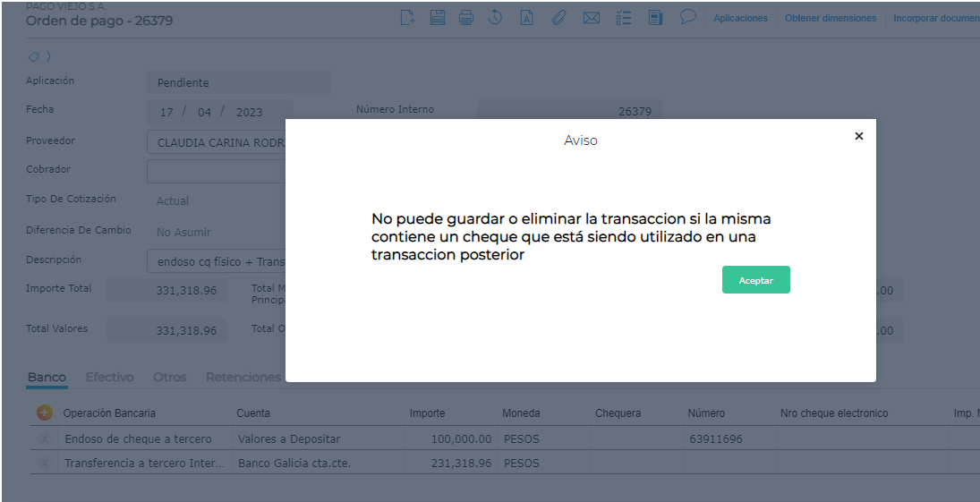Image resolution: width=980 pixels, height=502 pixels.
Task: Click the Importe Total value 331,318.96
Action: click(x=166, y=290)
